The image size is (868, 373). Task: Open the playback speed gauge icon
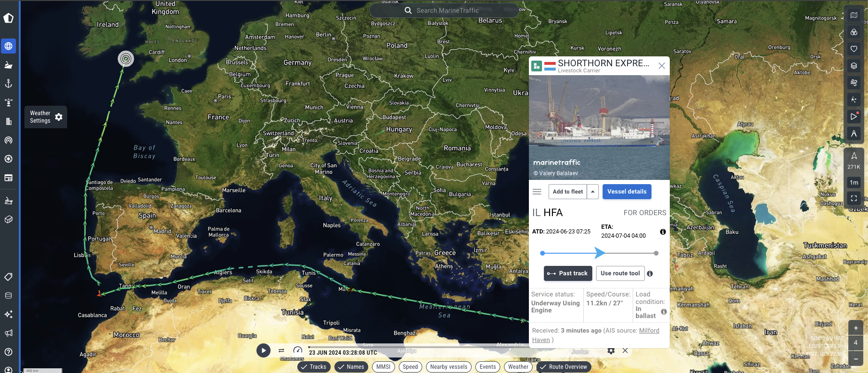point(298,350)
